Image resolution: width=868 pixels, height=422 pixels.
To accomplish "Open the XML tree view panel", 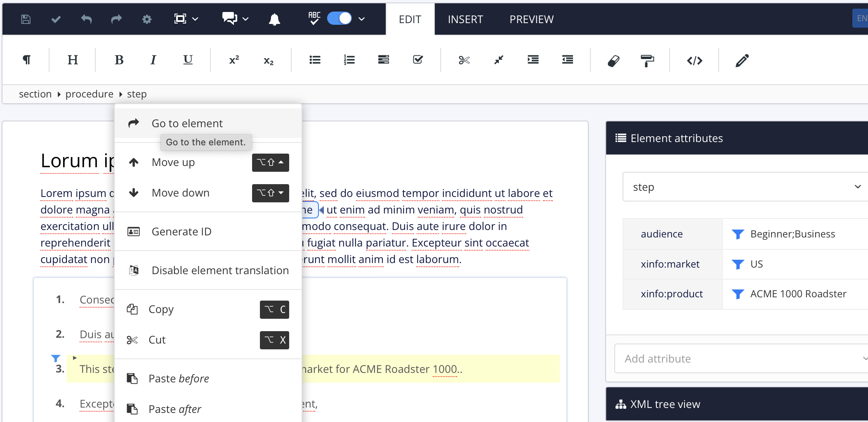I will [665, 404].
